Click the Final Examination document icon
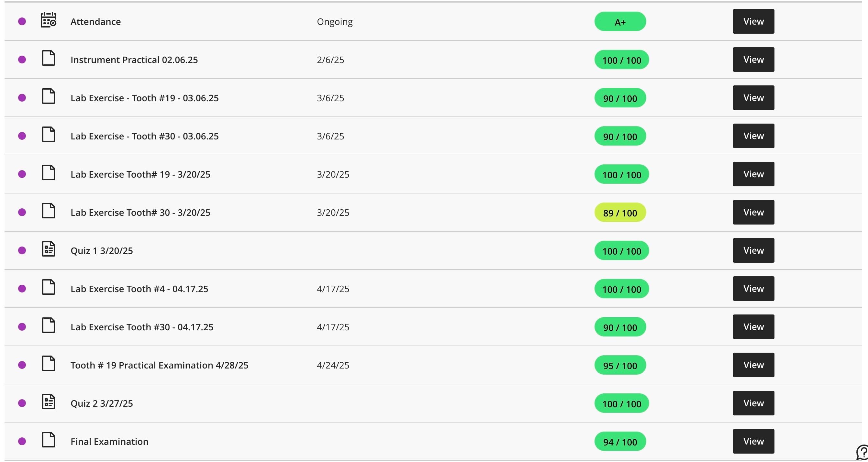Image resolution: width=868 pixels, height=462 pixels. 49,440
